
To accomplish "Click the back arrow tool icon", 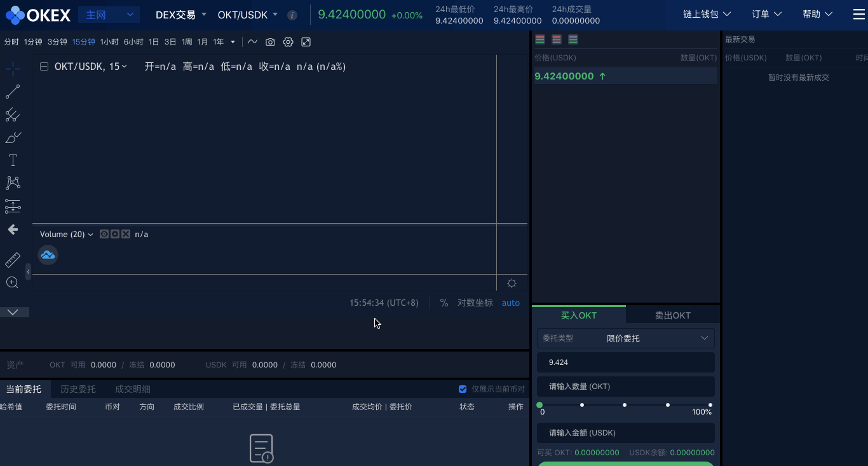I will (13, 229).
